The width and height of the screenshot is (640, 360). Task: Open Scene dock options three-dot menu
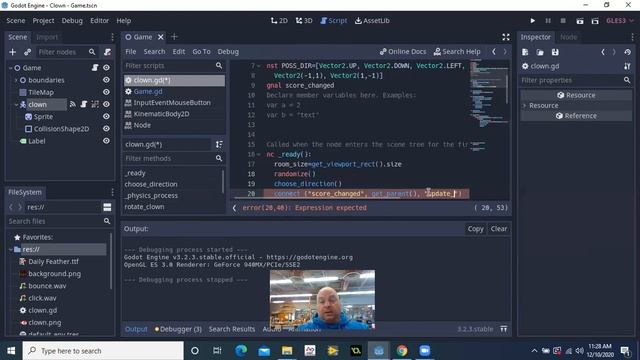pos(112,37)
